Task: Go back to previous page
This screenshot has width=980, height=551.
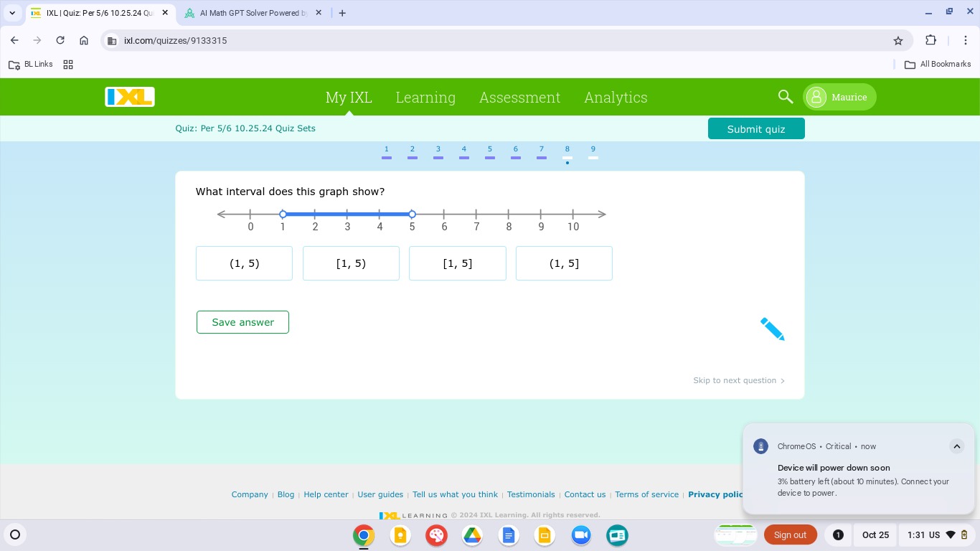Action: pos(14,40)
